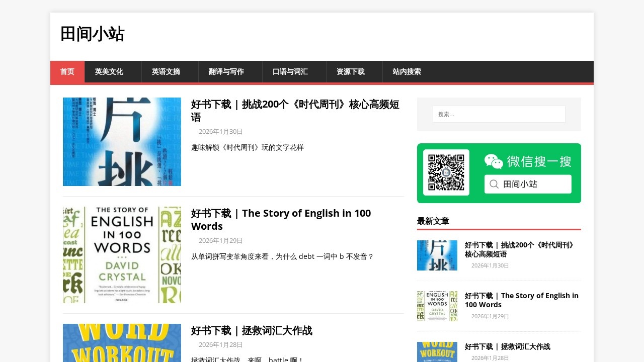Open the 资源下载 menu item

point(351,72)
